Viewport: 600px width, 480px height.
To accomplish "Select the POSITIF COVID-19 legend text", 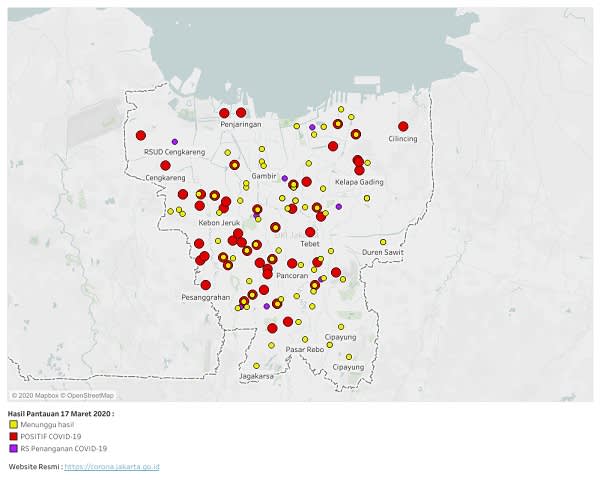I will (51, 437).
